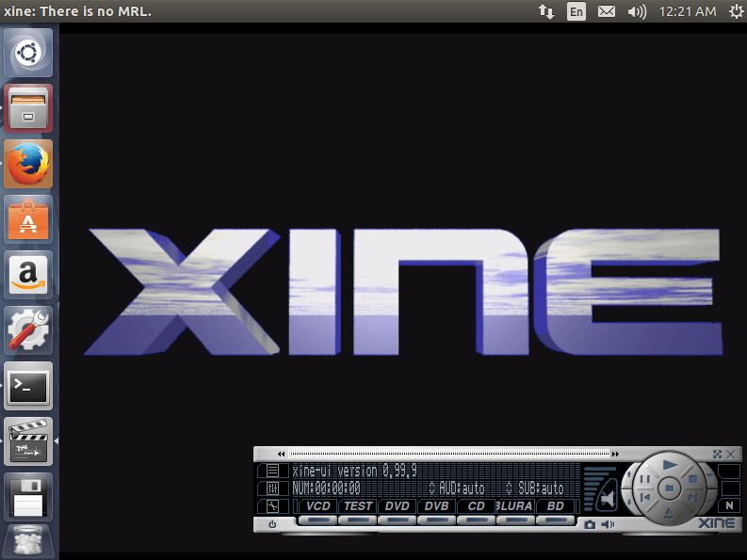
Task: Open the xine playlist editor icon
Action: coord(272,471)
